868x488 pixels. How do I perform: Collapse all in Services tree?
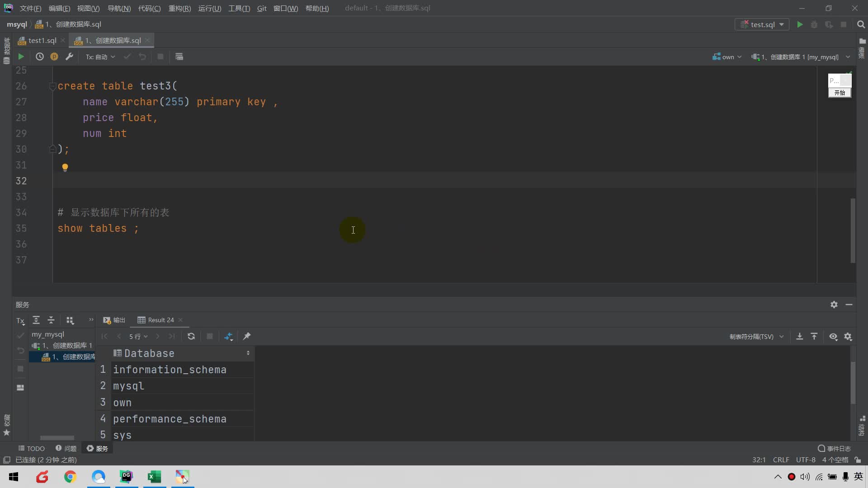(51, 320)
